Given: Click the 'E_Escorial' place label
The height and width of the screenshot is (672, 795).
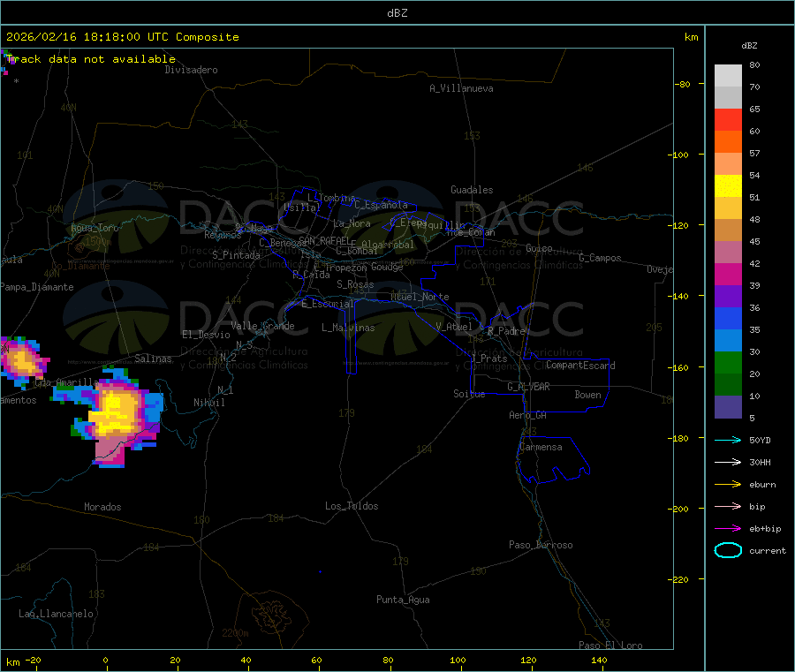Looking at the screenshot, I should pos(327,304).
